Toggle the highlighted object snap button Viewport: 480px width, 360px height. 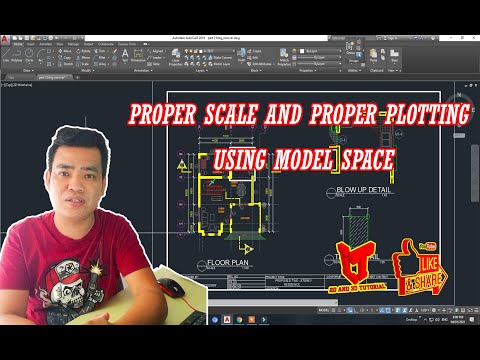(389, 310)
